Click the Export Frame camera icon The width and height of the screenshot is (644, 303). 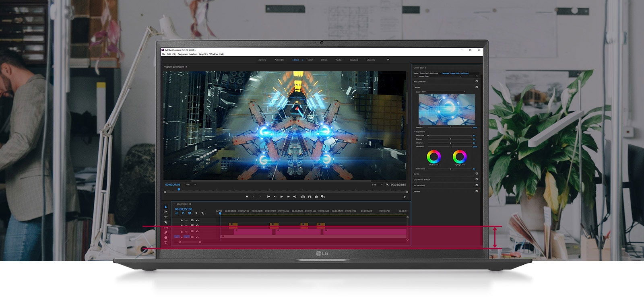[316, 197]
